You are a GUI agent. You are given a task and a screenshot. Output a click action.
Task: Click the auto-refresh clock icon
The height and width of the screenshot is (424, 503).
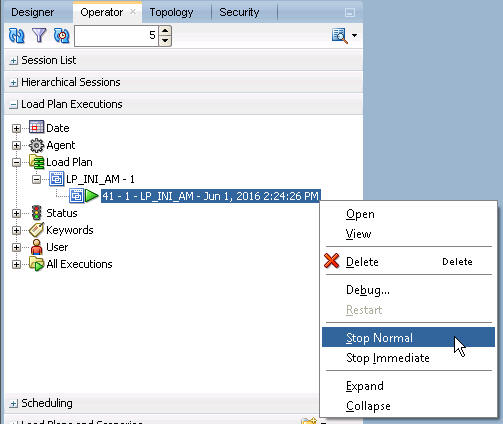61,36
